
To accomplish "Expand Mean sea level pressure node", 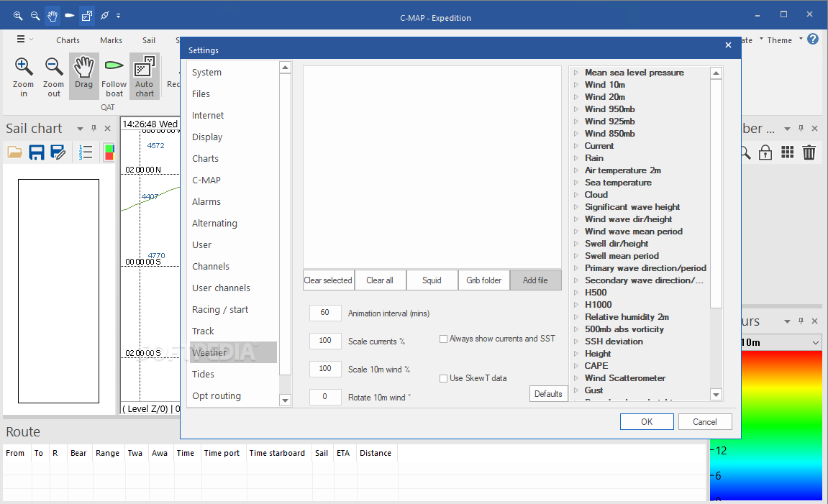I will coord(576,73).
